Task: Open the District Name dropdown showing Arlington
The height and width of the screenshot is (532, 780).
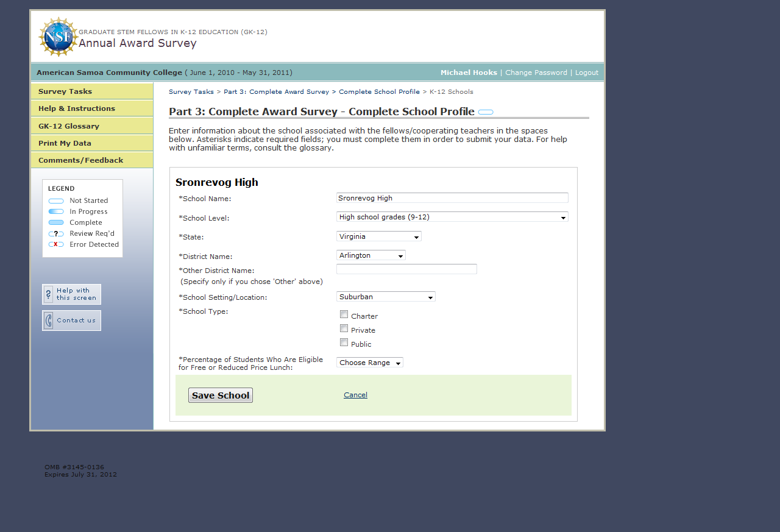Action: click(370, 255)
